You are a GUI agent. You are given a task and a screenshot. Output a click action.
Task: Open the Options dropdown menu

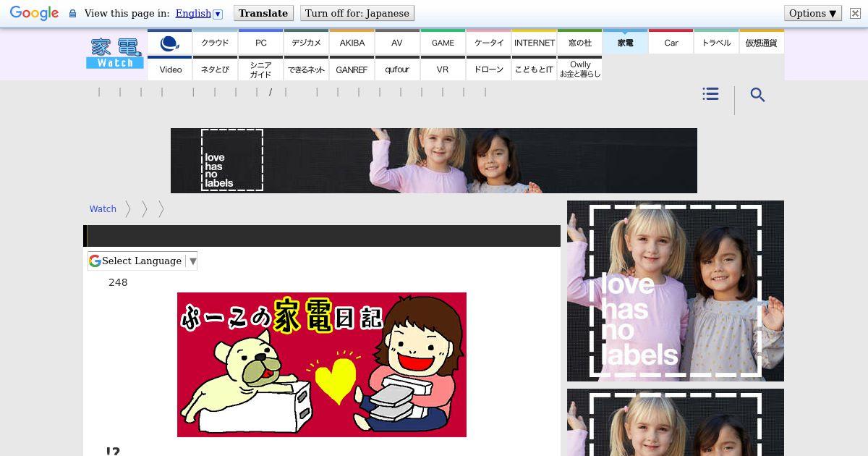click(x=812, y=13)
